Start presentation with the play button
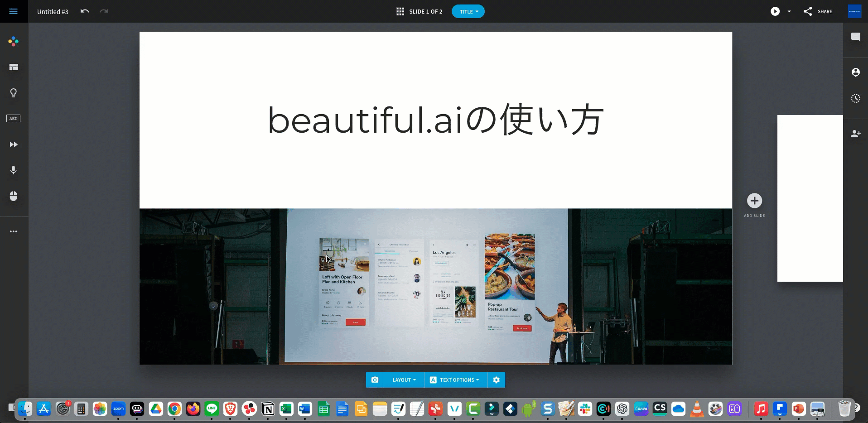Screen dimensions: 868x423 coord(775,11)
